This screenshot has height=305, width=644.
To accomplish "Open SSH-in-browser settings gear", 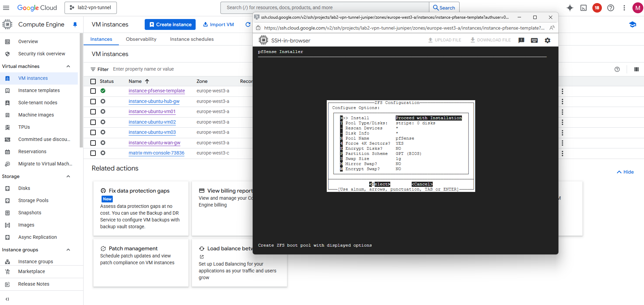I will pos(547,40).
